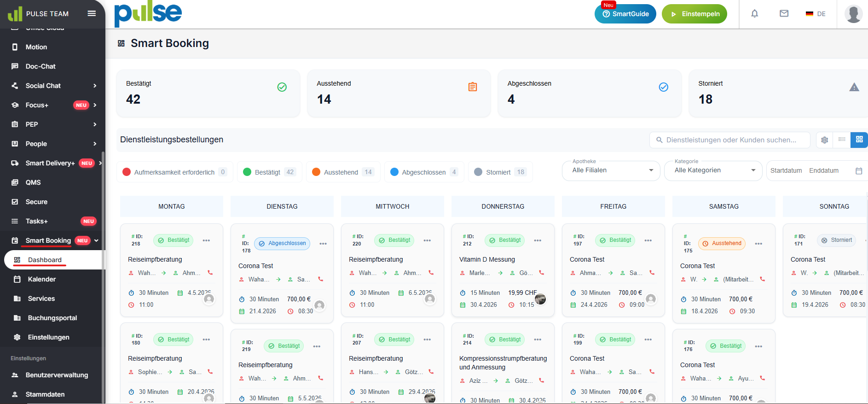Call customer from booking ID 197 phone icon

pyautogui.click(x=652, y=273)
